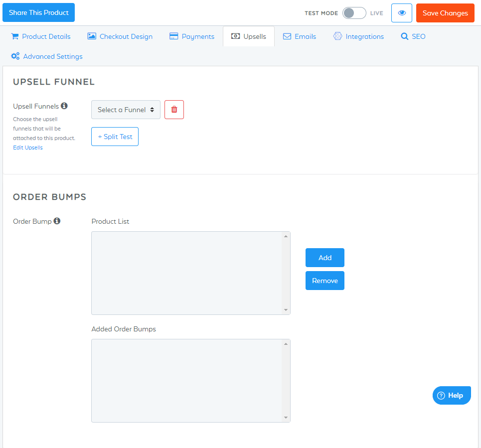Add a Split Test
481x448 pixels.
pyautogui.click(x=115, y=137)
